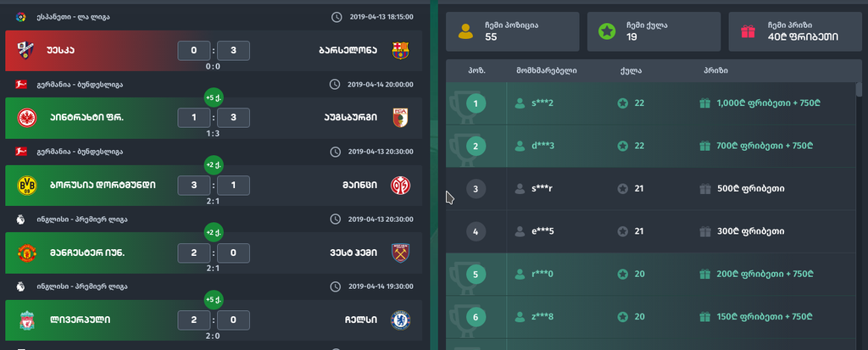The height and width of the screenshot is (350, 868).
Task: Click rank 6 badge in leaderboard
Action: point(476,317)
